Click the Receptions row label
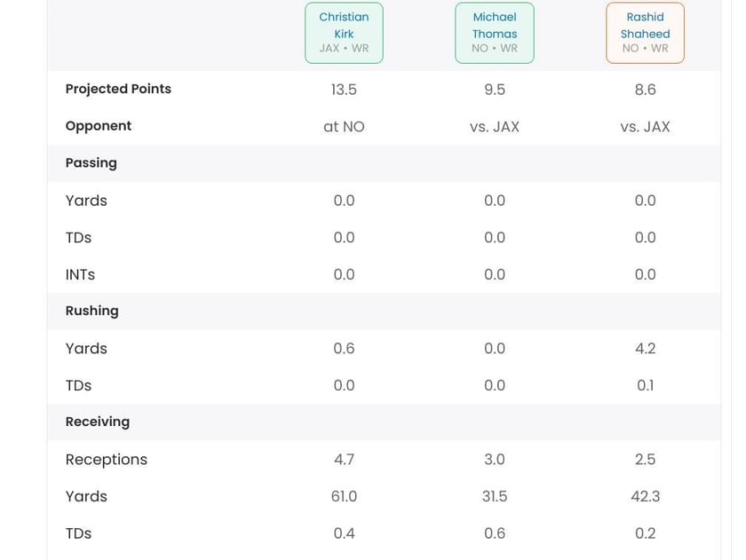 [x=107, y=459]
